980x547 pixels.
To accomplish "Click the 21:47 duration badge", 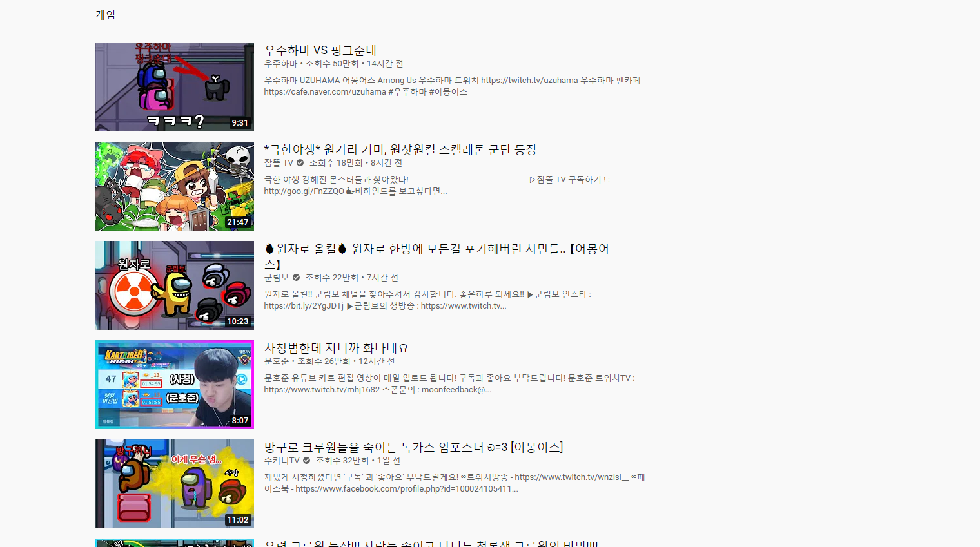I will coord(237,222).
